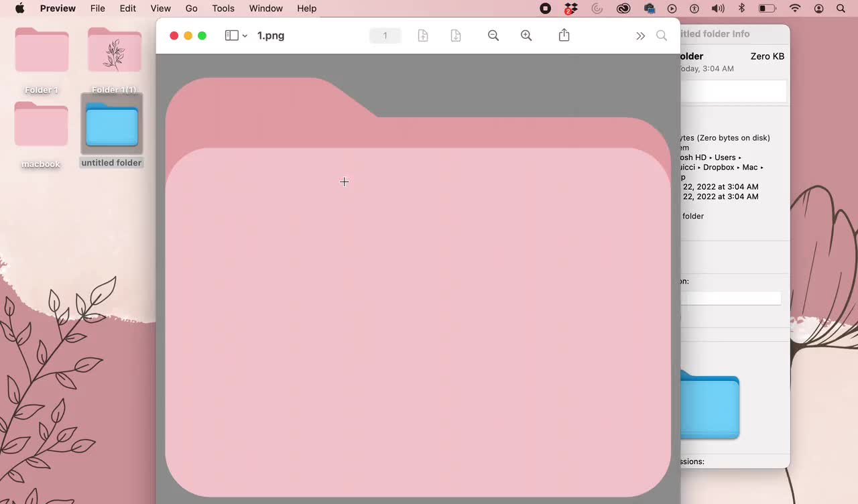Screen dimensions: 858x504
Task: Click the Bluetooth icon in the menu bar
Action: pos(741,8)
